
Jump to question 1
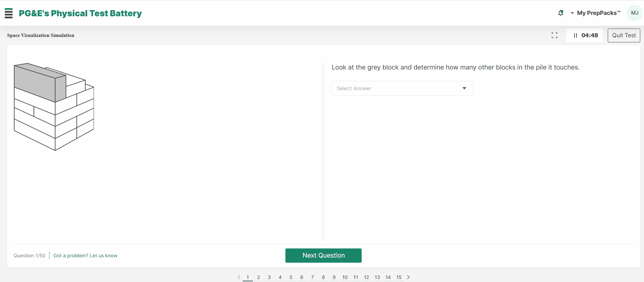coord(248,277)
